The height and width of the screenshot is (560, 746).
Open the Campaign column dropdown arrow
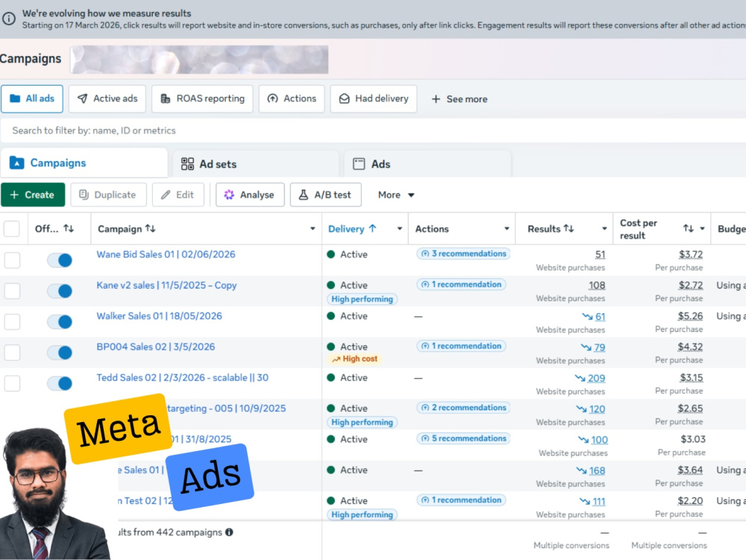tap(313, 229)
